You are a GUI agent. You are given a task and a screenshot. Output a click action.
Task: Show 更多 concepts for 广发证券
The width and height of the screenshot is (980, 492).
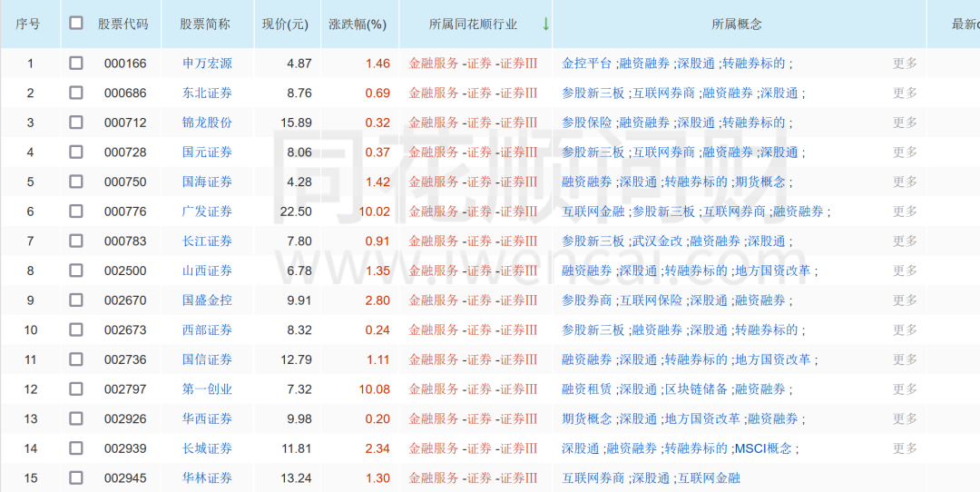[905, 212]
